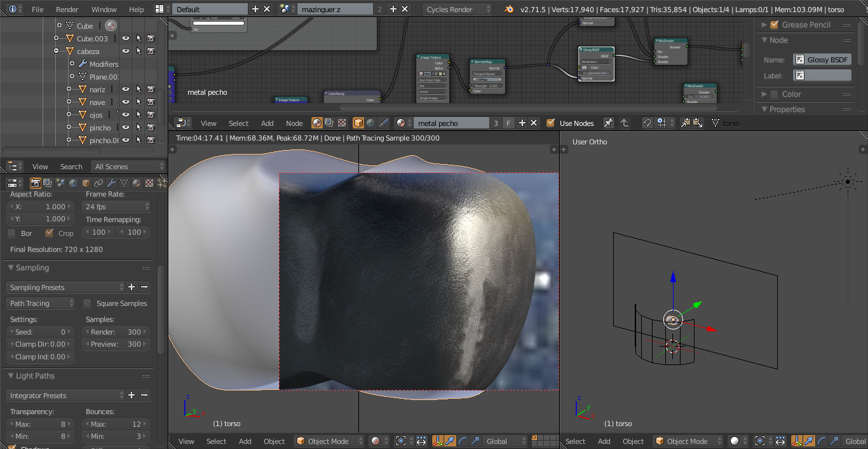This screenshot has width=868, height=449.
Task: Click the Max bounces 12 field
Action: click(116, 424)
